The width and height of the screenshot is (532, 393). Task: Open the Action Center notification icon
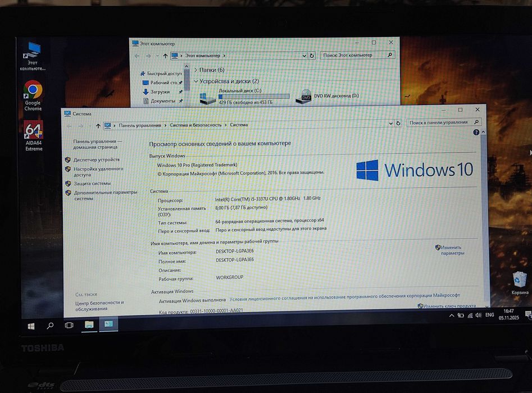click(528, 314)
